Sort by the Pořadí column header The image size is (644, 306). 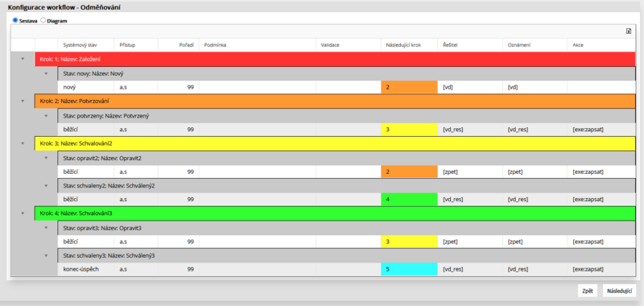[178, 45]
